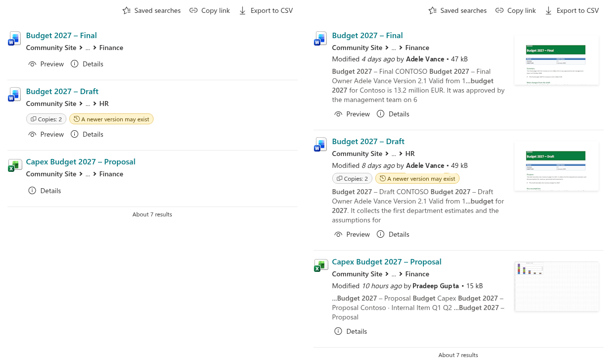
Task: Expand breadcrumb ellipsis of Budget Draft, thumbnail pane
Action: tap(394, 154)
